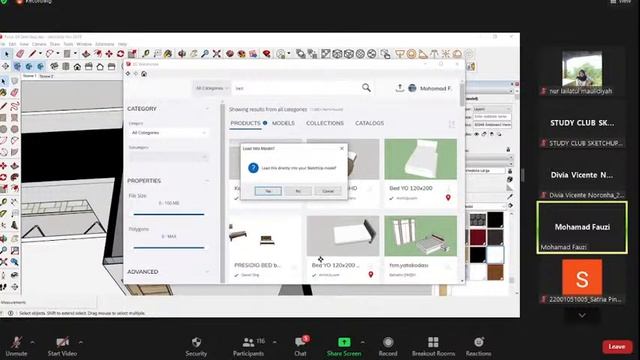Viewport: 640px width, 360px height.
Task: Open Zoom Security shield
Action: click(196, 346)
